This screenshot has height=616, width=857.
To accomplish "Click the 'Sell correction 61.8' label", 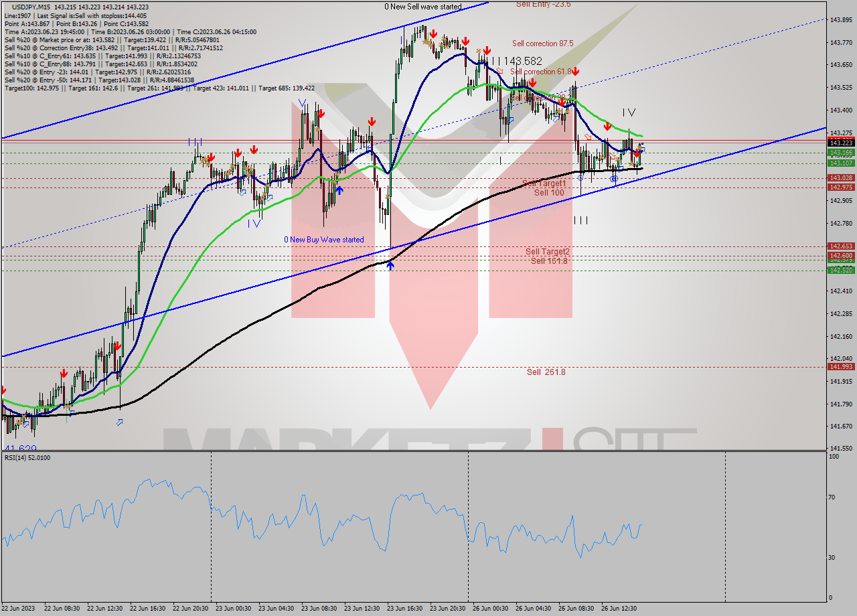I will (540, 72).
